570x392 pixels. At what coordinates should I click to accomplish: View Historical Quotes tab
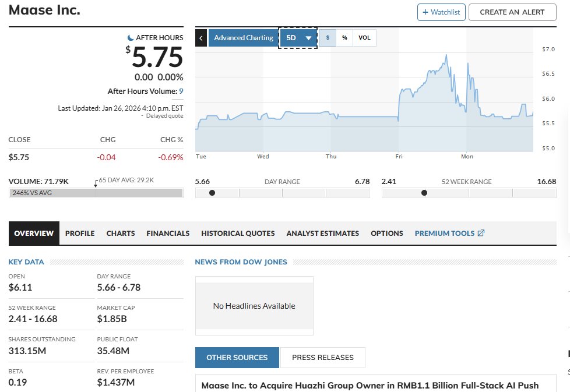pyautogui.click(x=238, y=233)
